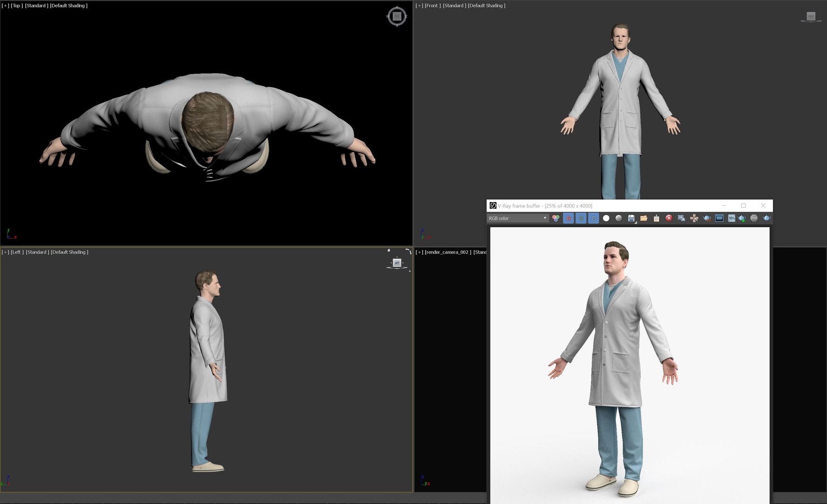Duplicate to Max frame buffer icon
Image resolution: width=827 pixels, height=504 pixels.
tap(681, 218)
